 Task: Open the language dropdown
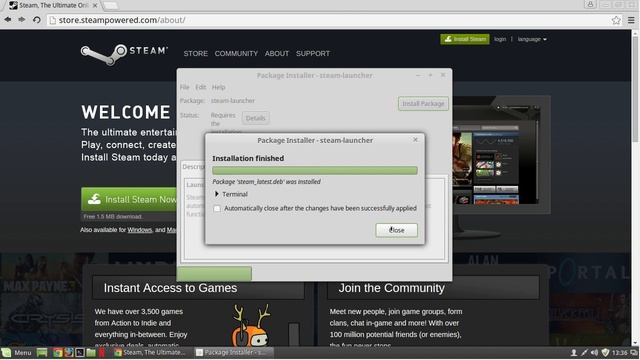point(532,39)
